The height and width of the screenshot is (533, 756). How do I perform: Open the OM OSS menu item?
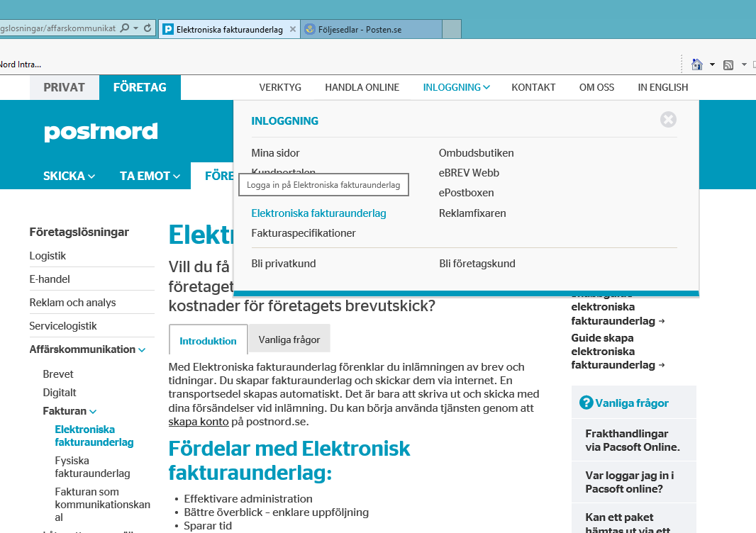coord(596,87)
